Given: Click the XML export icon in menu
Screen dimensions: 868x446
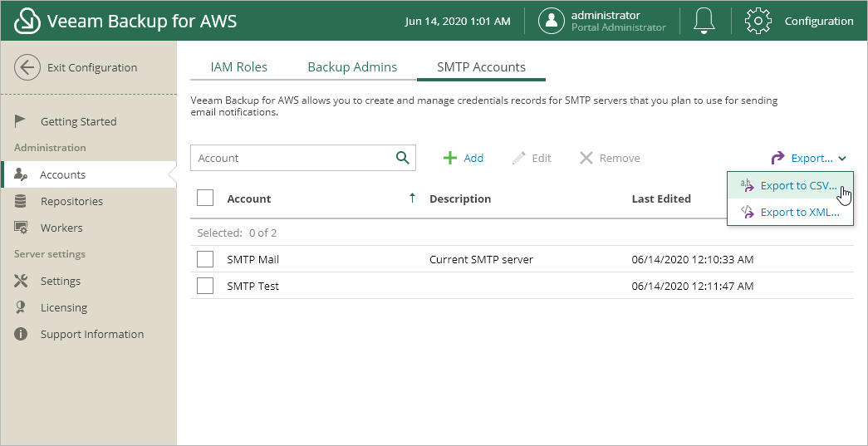Looking at the screenshot, I should point(748,212).
